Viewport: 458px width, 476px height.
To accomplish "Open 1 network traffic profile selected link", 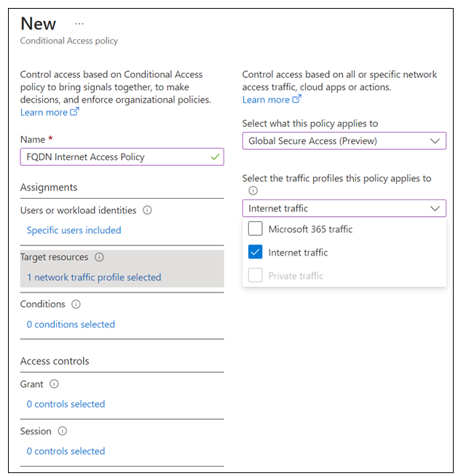I will [93, 277].
